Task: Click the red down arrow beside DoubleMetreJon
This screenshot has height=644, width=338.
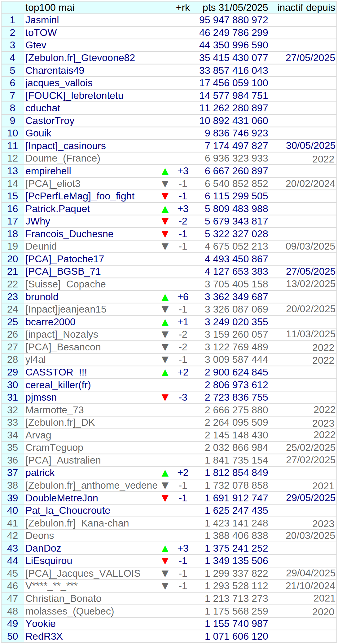Action: coord(165,499)
